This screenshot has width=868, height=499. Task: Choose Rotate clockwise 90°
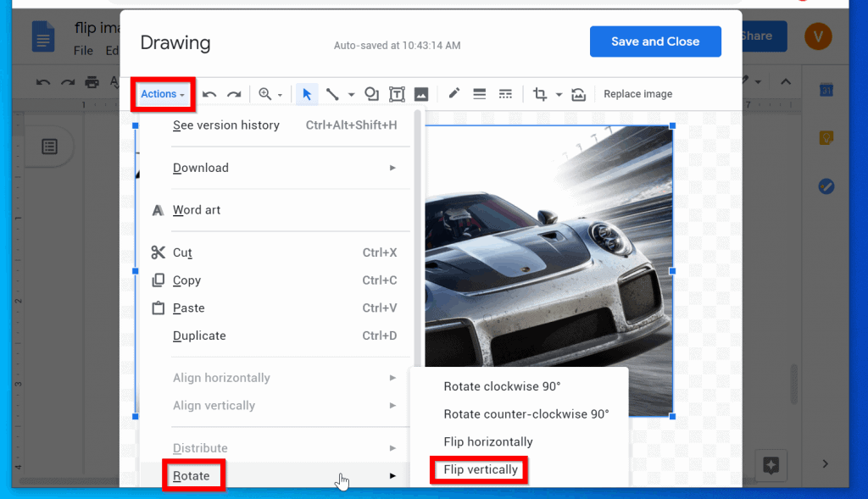pos(520,386)
